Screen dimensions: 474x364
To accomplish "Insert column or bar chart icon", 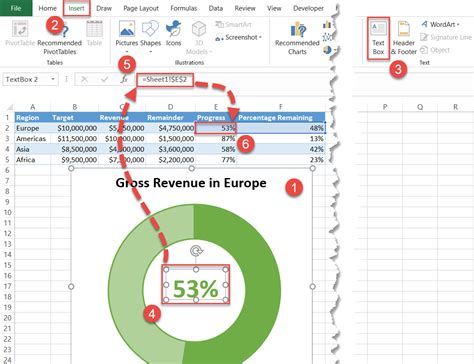I will pos(328,24).
